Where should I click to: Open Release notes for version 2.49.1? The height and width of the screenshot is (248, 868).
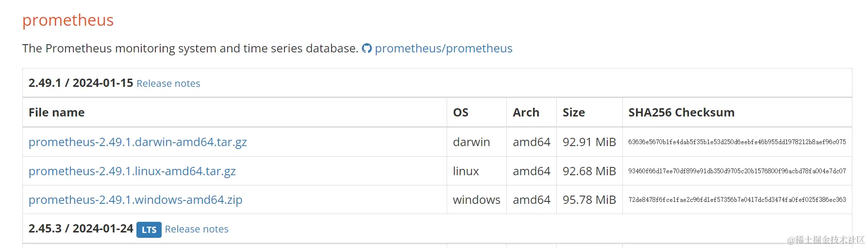pyautogui.click(x=168, y=83)
